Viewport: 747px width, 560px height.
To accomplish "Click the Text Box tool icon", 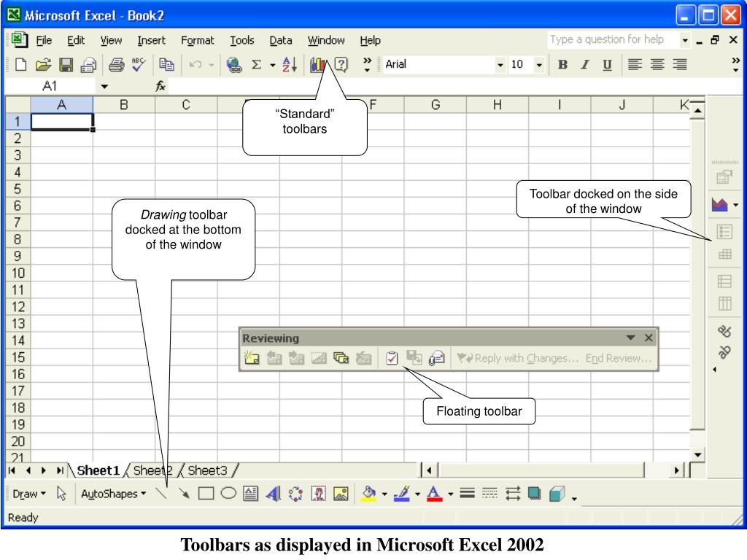I will click(251, 494).
